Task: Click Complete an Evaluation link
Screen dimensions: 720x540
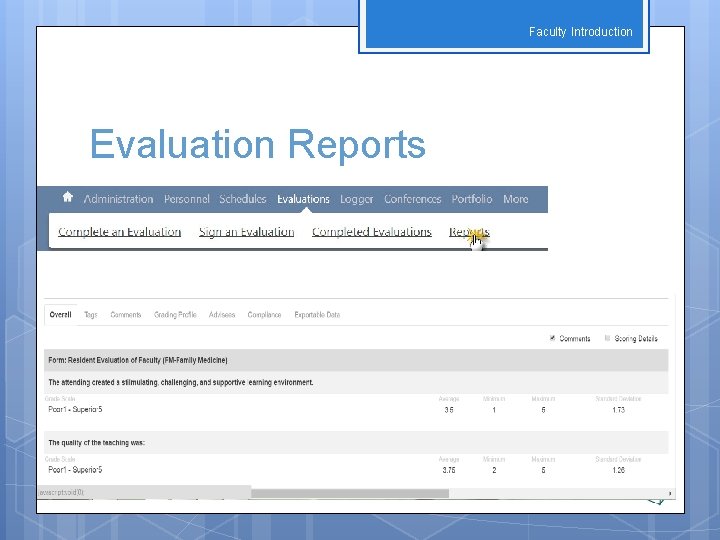Action: point(119,232)
